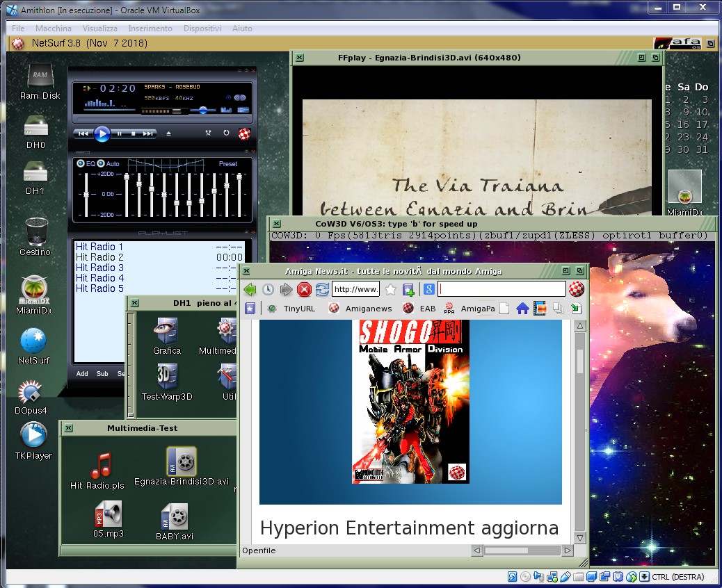This screenshot has width=722, height=588.
Task: Toggle the Auto option in the equalizer
Action: click(x=102, y=164)
